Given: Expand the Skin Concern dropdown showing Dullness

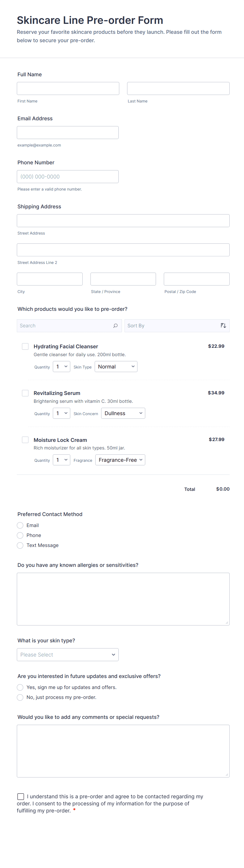Looking at the screenshot, I should pos(123,413).
